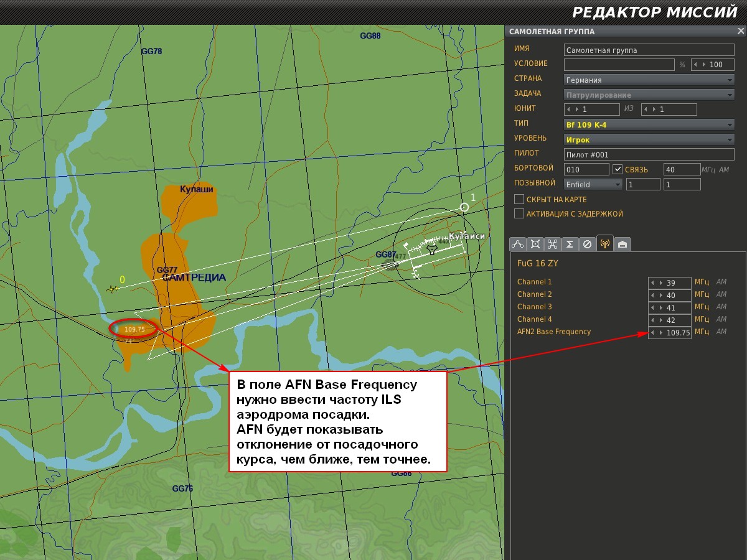The image size is (747, 560).
Task: Click the ПИЛОТ name input field
Action: point(649,154)
